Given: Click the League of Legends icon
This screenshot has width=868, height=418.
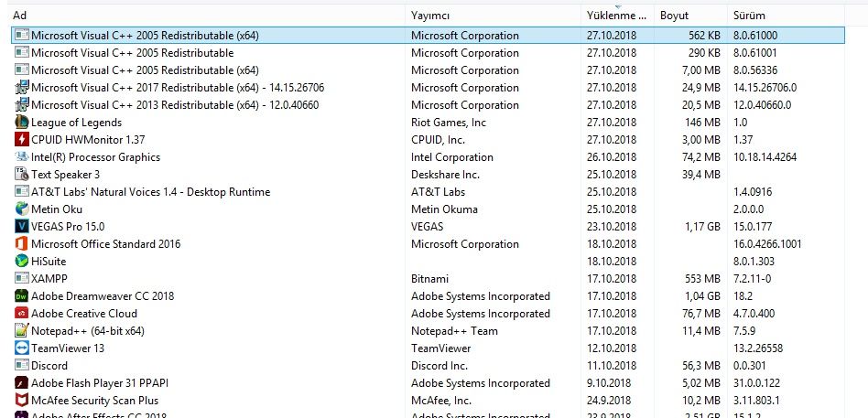Looking at the screenshot, I should tap(22, 123).
